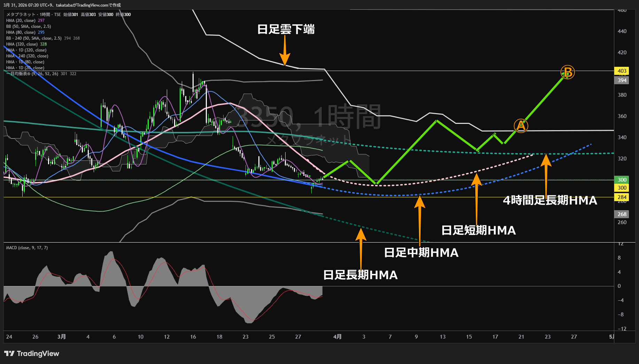Select the MACD (close, 9, 17, 7) legend
The image size is (639, 364).
[x=27, y=248]
